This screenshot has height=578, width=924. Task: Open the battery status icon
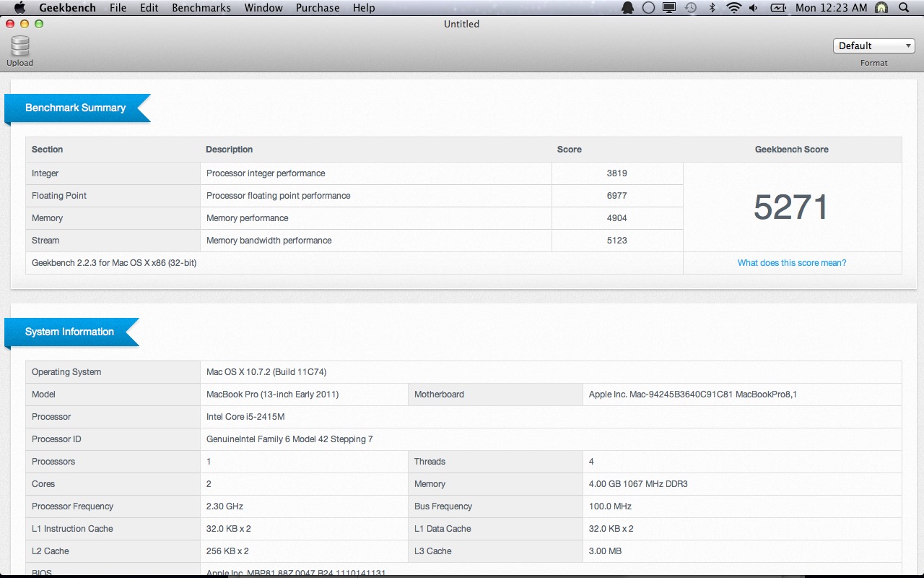point(778,8)
